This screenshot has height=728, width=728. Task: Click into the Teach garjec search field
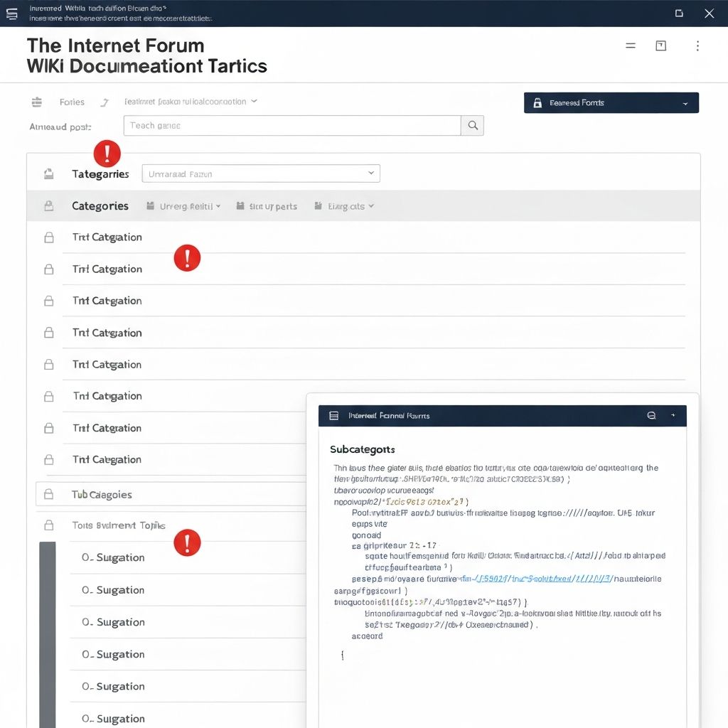[x=291, y=126]
